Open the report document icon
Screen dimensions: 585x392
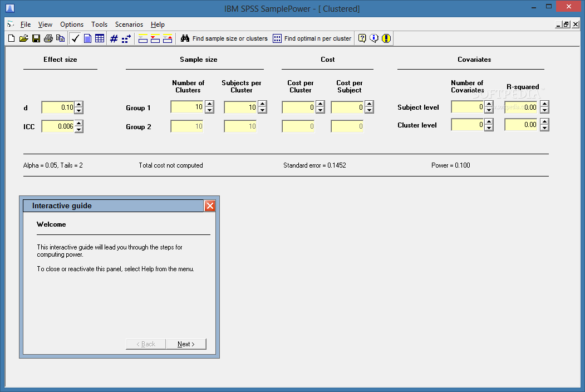click(88, 38)
